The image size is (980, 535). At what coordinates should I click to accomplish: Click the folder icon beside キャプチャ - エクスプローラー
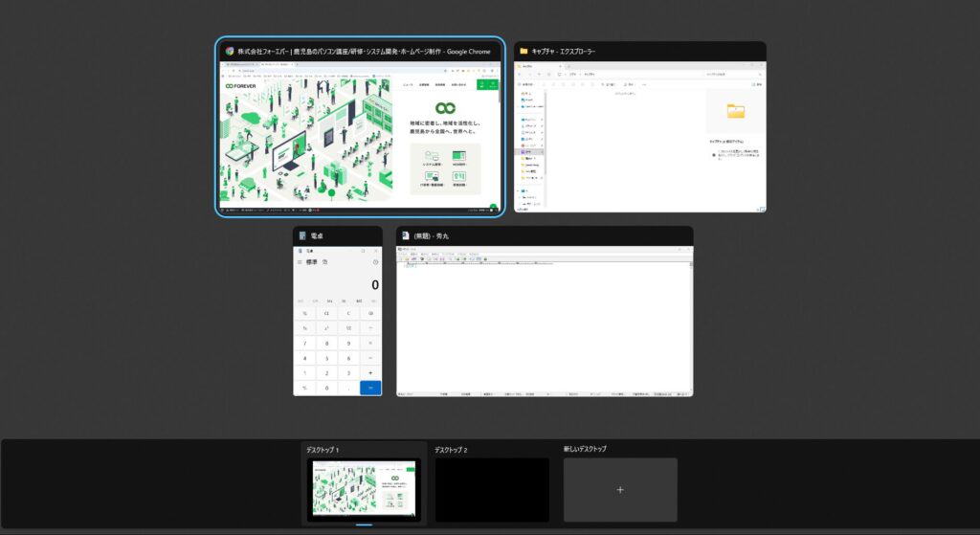coord(523,51)
